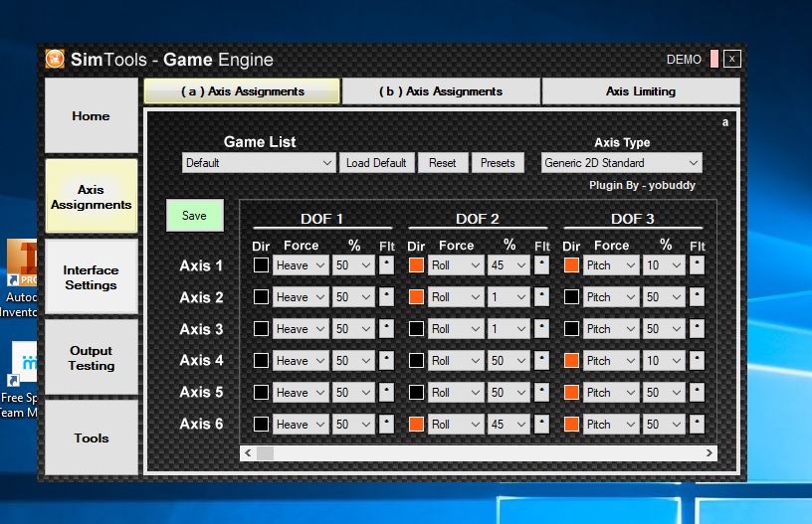Toggle Axis 1 DOF 3 orange direction box
Image resolution: width=812 pixels, height=524 pixels.
[571, 265]
